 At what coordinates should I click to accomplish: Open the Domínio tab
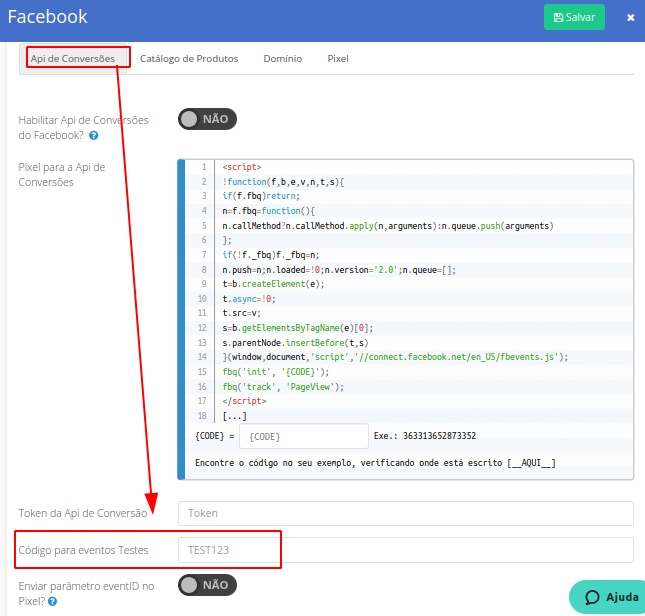pos(283,59)
